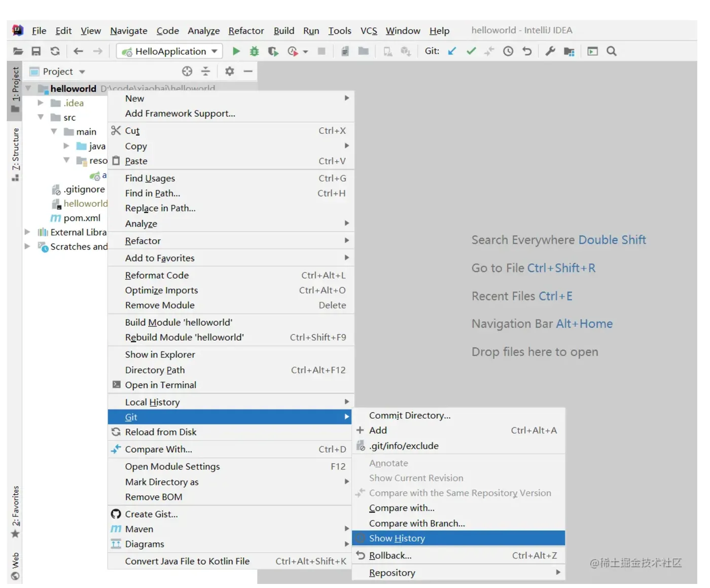The image size is (710, 588).
Task: Open settings with the wrench icon
Action: pyautogui.click(x=550, y=51)
